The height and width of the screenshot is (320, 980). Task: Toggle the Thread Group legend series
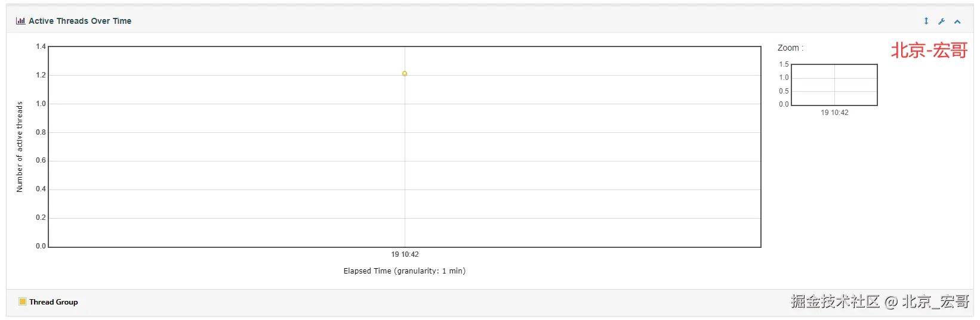54,302
